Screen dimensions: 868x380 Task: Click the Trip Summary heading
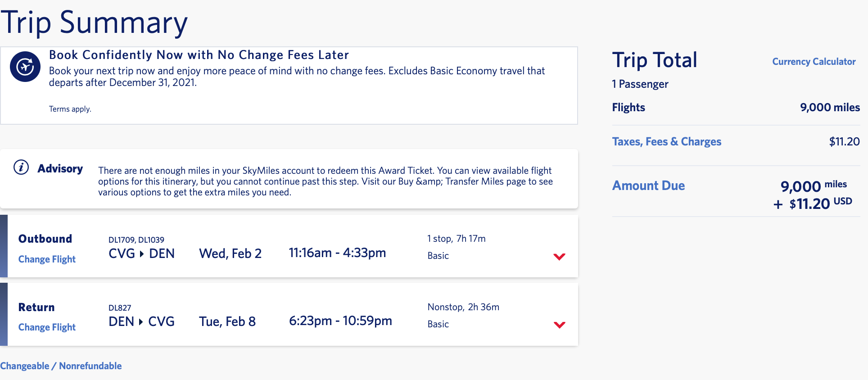[x=94, y=23]
